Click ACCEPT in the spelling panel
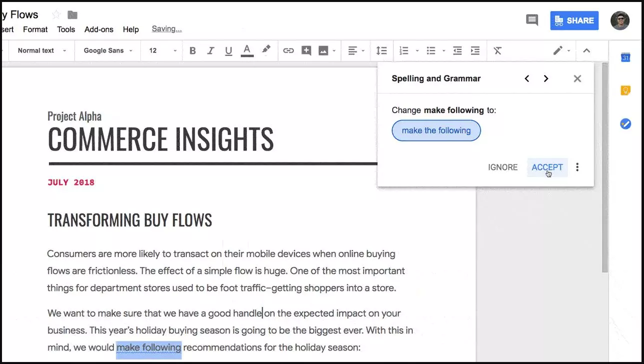644x364 pixels. tap(547, 167)
